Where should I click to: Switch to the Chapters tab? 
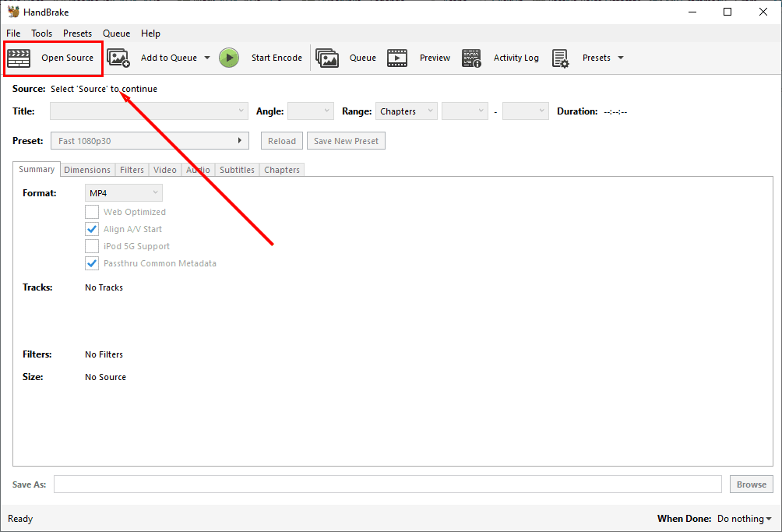282,170
